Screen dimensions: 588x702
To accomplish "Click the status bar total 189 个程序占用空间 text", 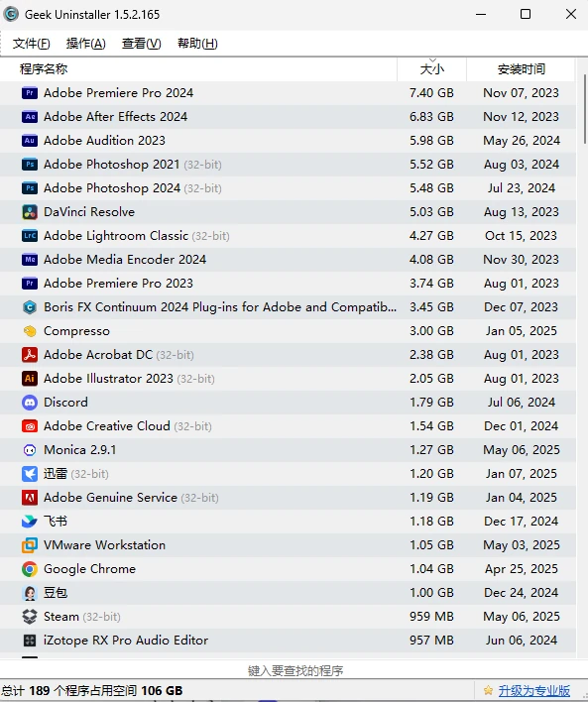I will coord(92,691).
